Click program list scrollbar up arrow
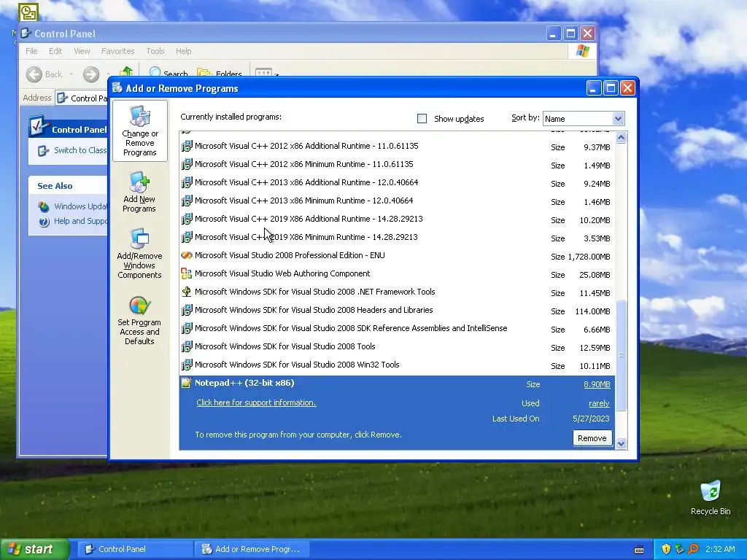This screenshot has width=747, height=560. (x=622, y=138)
